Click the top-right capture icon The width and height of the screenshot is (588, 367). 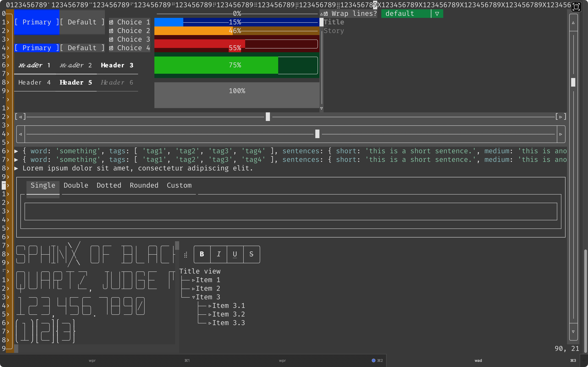[576, 7]
